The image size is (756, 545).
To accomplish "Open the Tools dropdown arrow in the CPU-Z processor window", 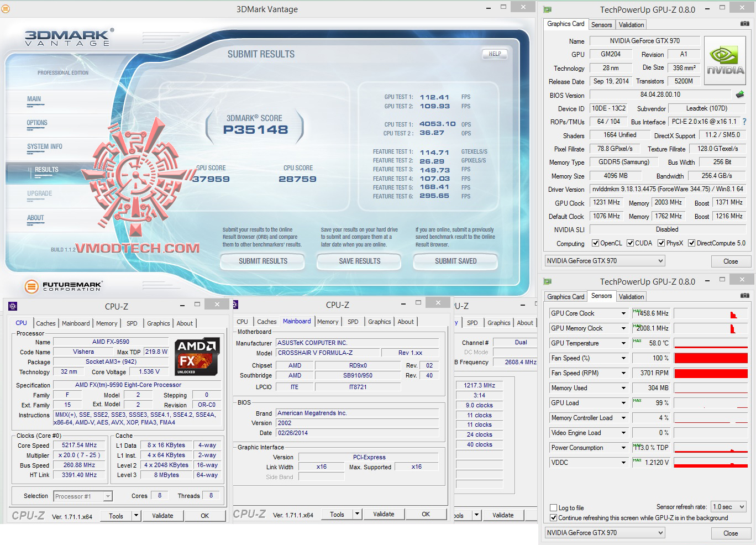I will coord(136,516).
